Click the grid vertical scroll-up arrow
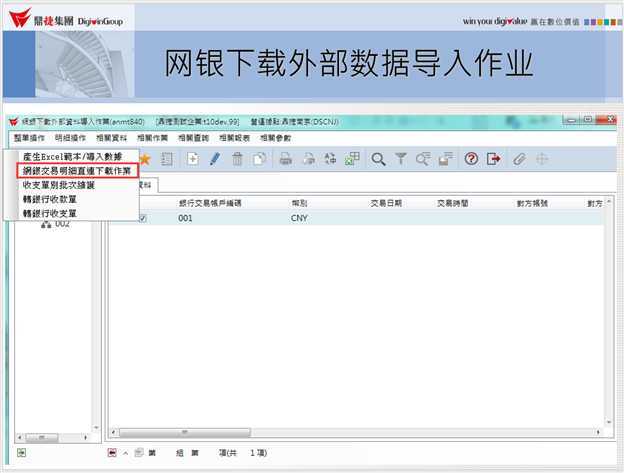Image resolution: width=624 pixels, height=473 pixels. 609,202
